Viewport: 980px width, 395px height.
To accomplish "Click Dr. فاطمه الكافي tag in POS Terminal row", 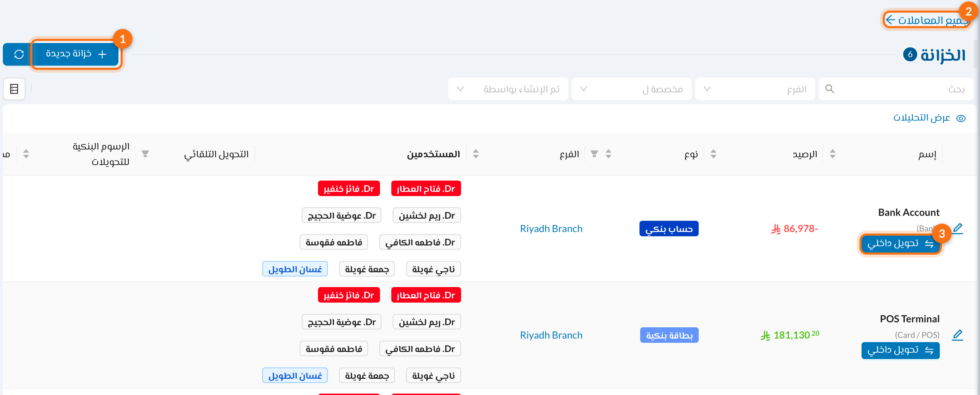I will [420, 348].
